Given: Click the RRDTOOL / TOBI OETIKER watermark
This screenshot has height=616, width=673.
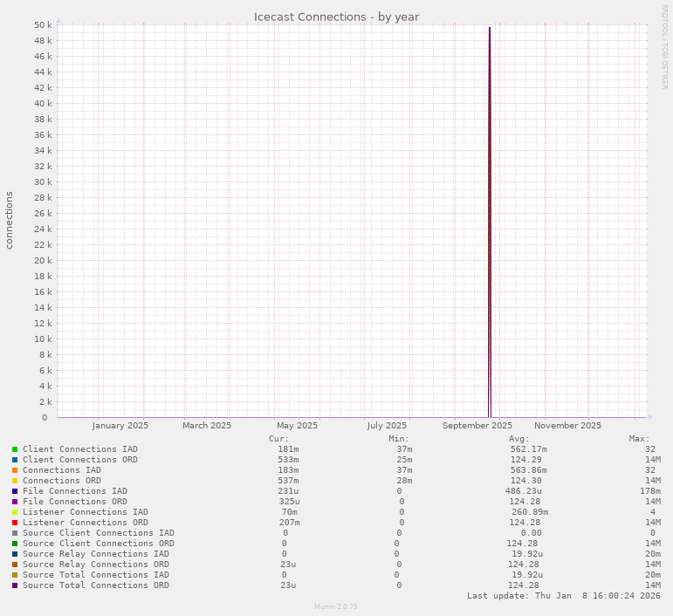Looking at the screenshot, I should click(664, 46).
